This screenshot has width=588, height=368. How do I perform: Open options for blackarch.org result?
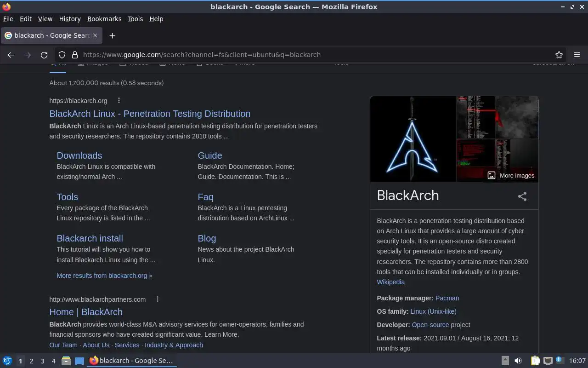[x=119, y=101]
